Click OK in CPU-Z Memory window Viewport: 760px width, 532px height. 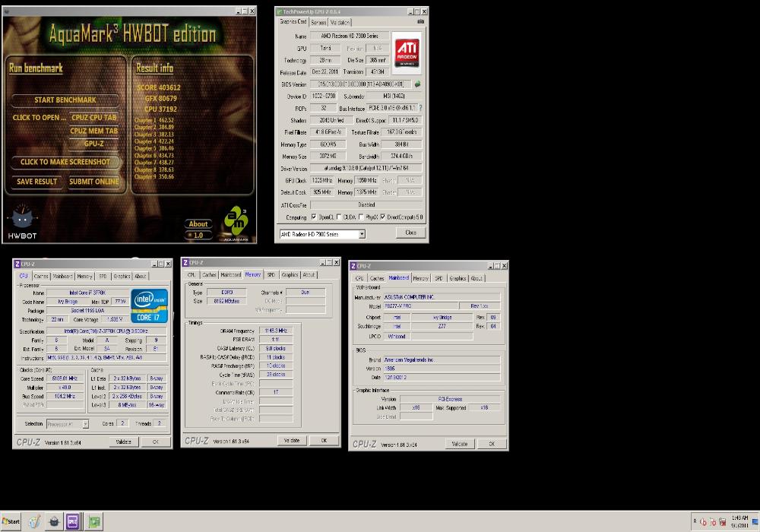click(324, 441)
